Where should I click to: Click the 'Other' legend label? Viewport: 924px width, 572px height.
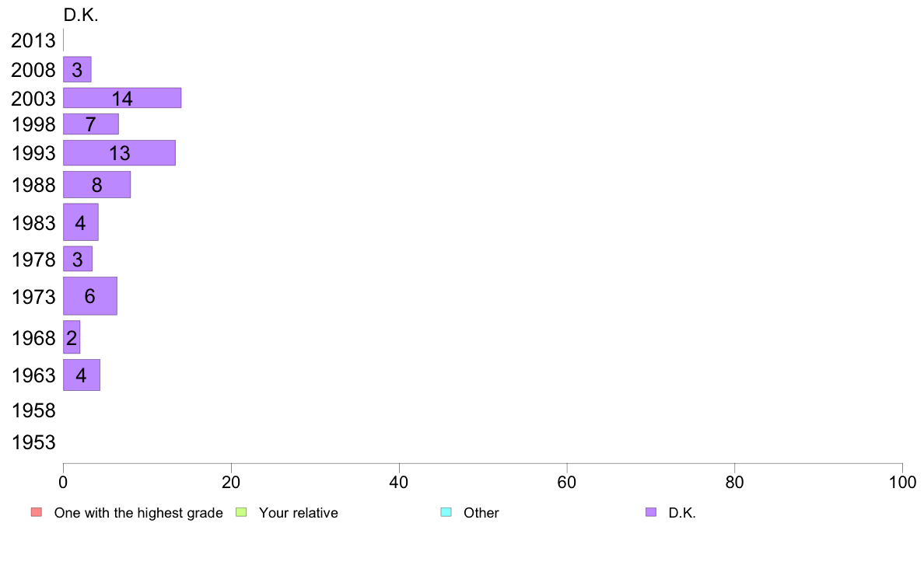point(481,513)
